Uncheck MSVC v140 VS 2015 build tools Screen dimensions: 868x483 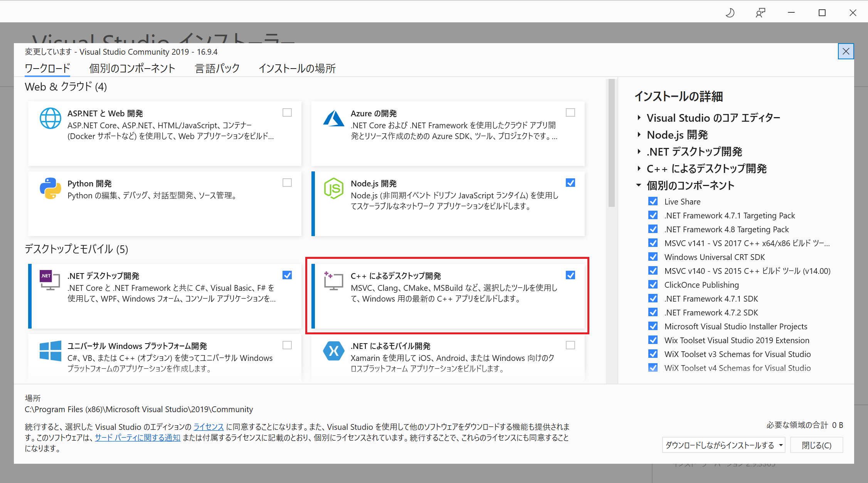tap(653, 271)
